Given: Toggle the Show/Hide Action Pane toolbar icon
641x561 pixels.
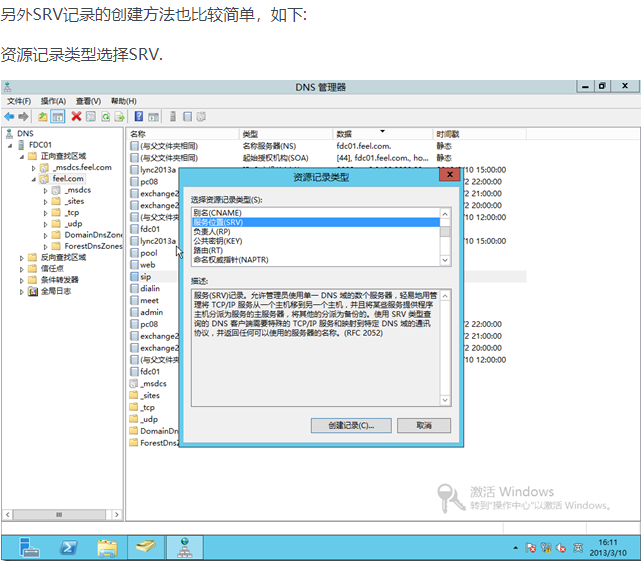Looking at the screenshot, I should point(153,117).
